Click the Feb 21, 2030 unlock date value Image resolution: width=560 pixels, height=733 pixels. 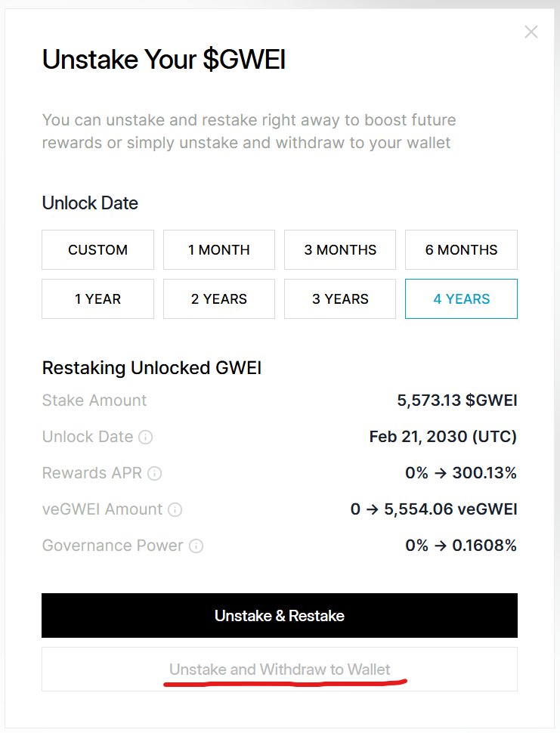[x=443, y=437]
